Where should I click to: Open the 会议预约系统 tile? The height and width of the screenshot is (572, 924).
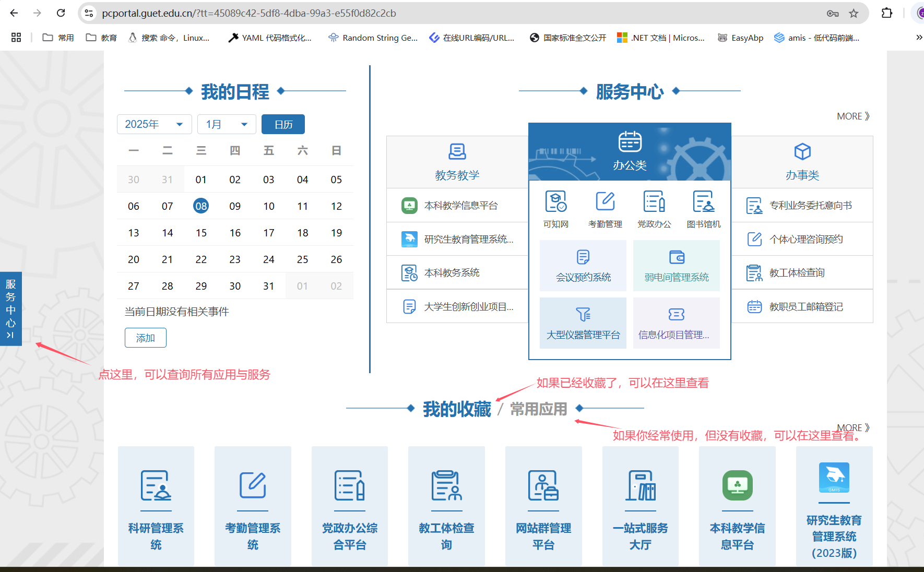(x=583, y=266)
